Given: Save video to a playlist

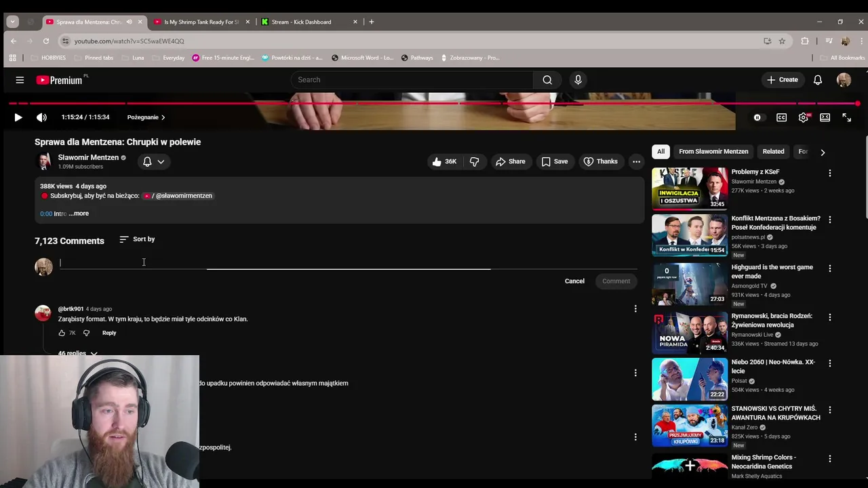Looking at the screenshot, I should (x=554, y=161).
